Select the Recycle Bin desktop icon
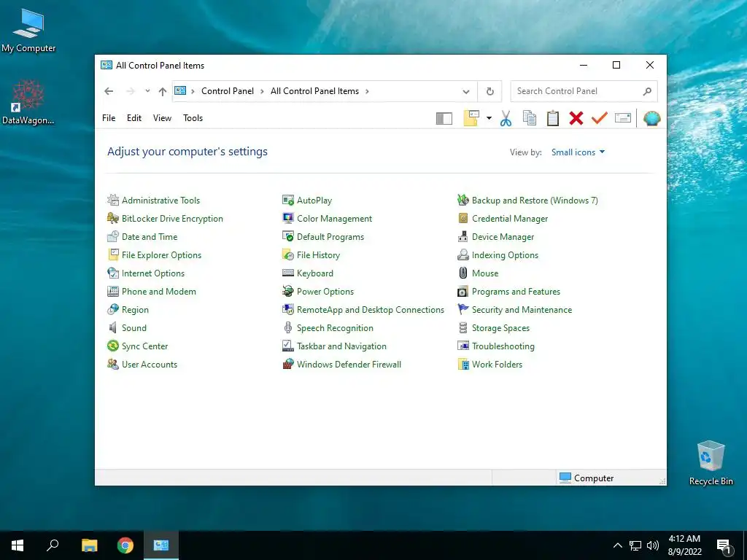This screenshot has width=747, height=560. pyautogui.click(x=711, y=463)
